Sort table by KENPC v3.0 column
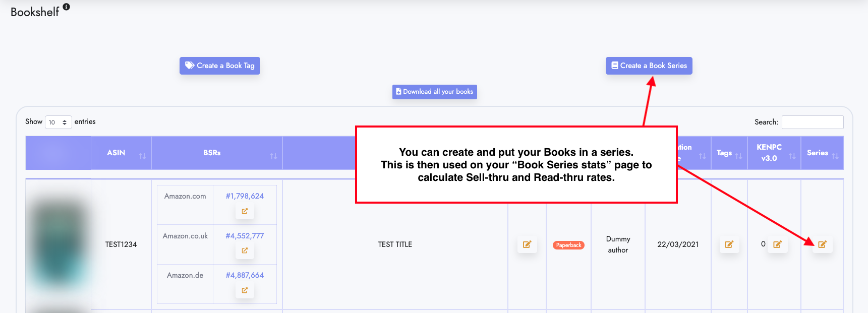Viewport: 868px width, 313px height. [x=774, y=153]
